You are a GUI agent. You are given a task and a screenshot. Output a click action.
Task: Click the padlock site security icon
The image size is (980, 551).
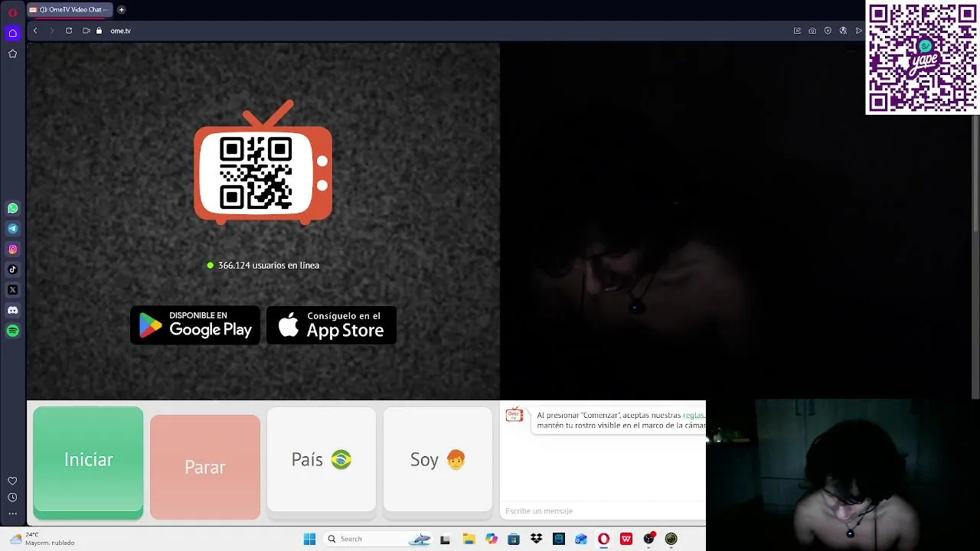point(99,31)
